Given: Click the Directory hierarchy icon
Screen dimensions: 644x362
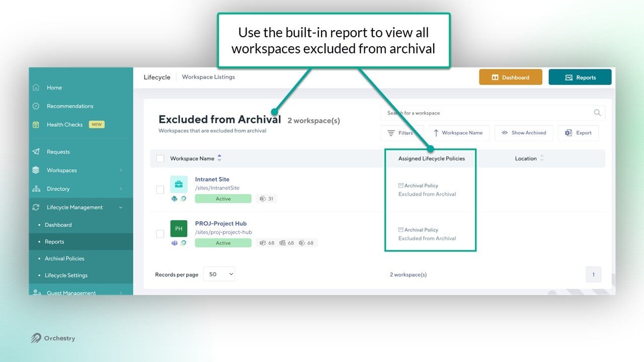Looking at the screenshot, I should 36,189.
